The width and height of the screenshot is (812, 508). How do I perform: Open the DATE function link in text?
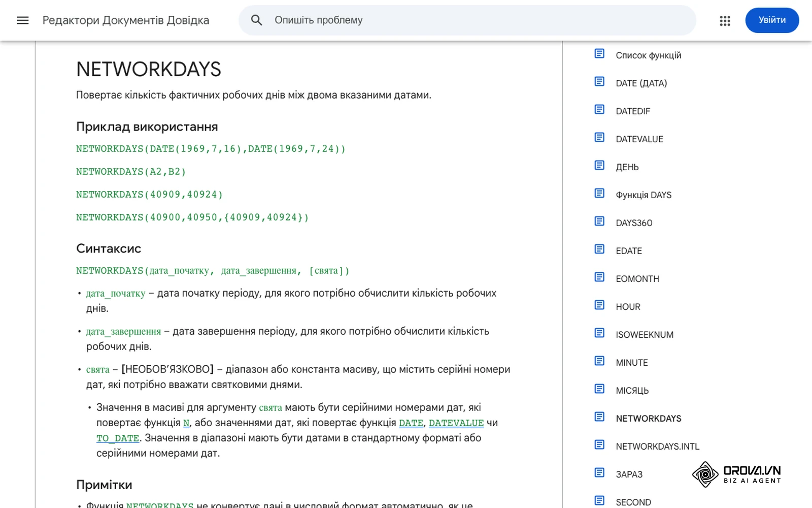click(411, 423)
